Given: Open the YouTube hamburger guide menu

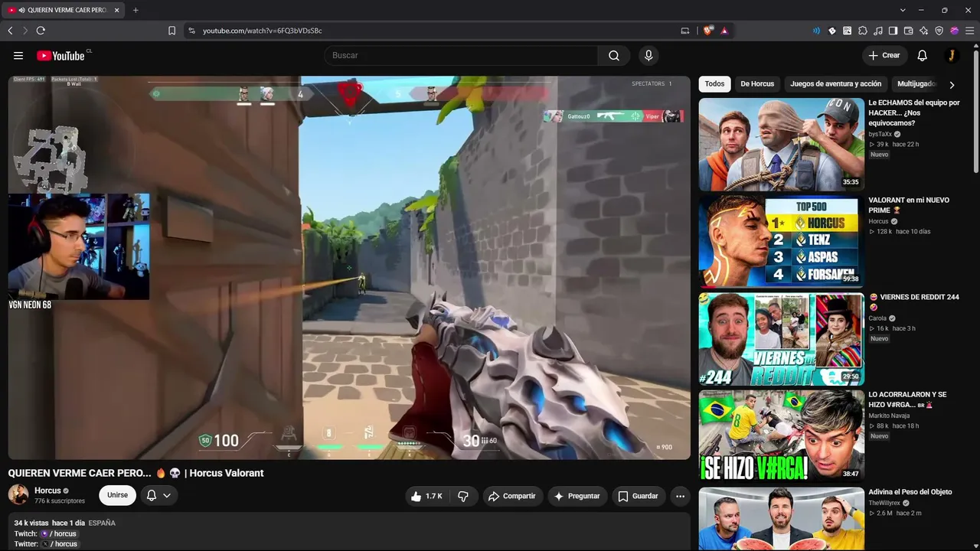Looking at the screenshot, I should tap(18, 55).
